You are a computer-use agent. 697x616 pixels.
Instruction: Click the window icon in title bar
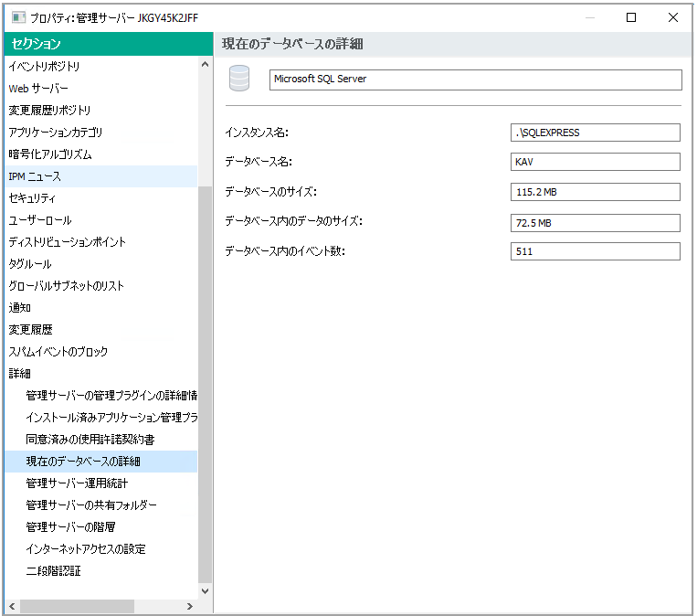click(18, 17)
